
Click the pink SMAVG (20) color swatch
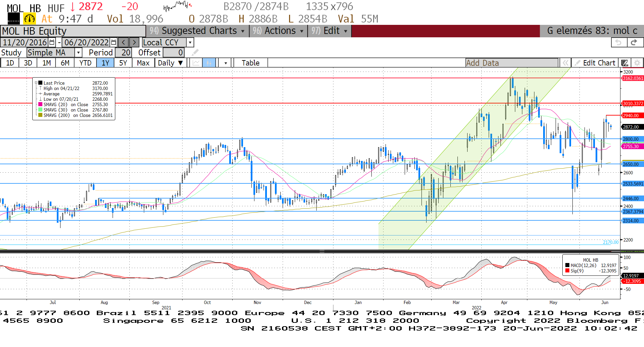(40, 104)
